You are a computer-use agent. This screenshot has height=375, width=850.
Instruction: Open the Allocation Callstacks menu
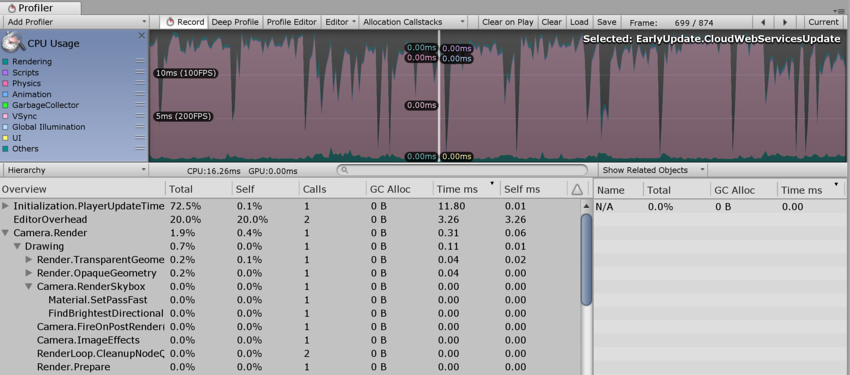point(414,22)
